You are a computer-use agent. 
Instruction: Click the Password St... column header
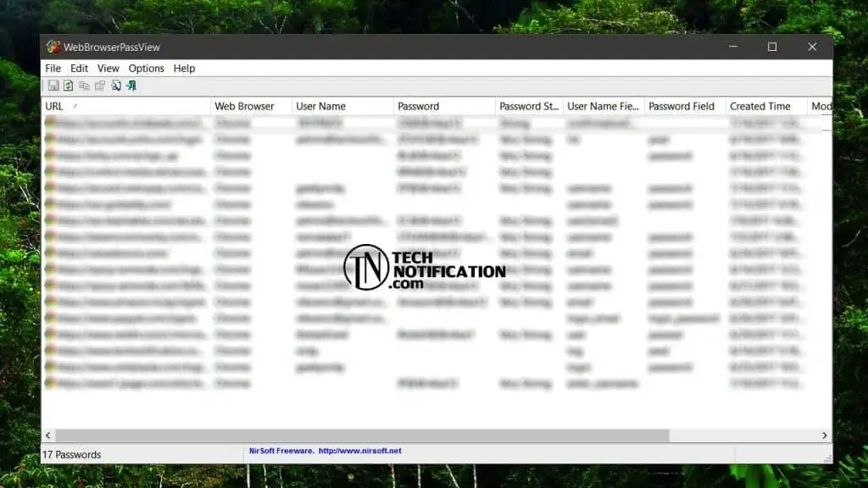coord(529,106)
